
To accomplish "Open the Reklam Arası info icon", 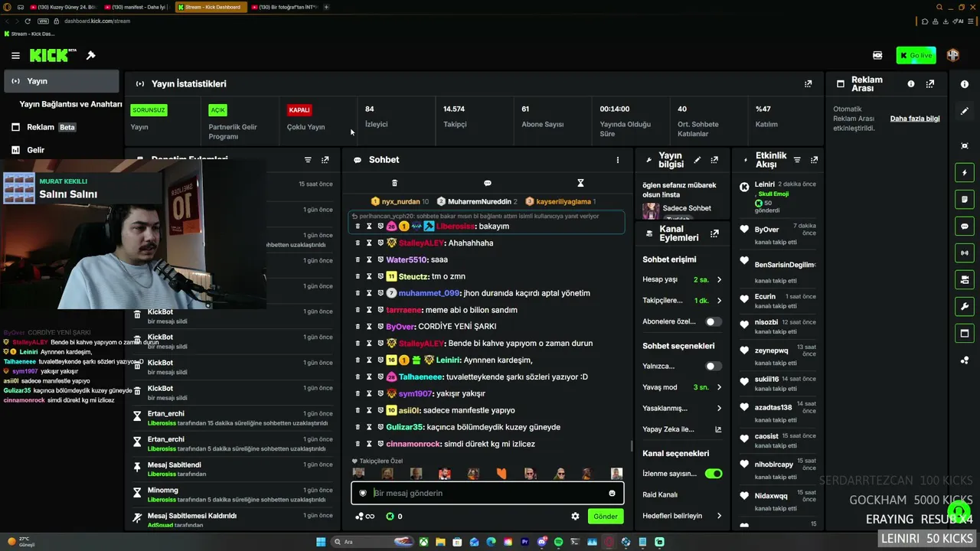I will (x=911, y=83).
